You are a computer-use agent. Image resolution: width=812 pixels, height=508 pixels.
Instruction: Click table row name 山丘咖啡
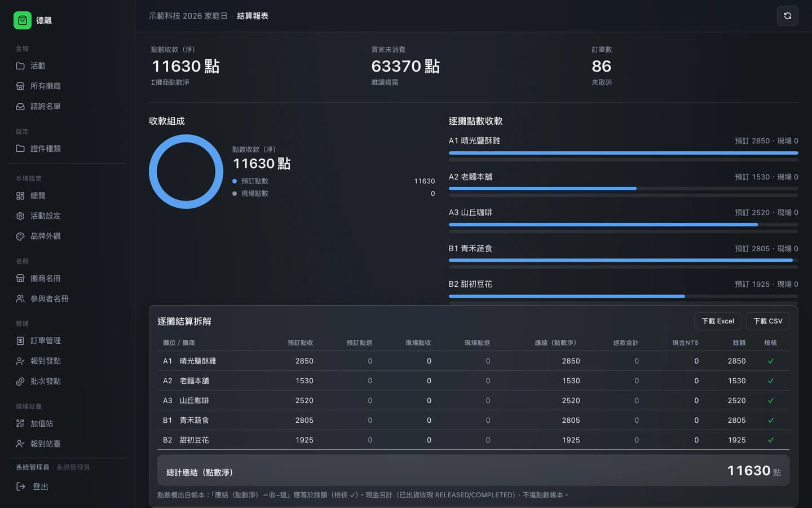[x=194, y=401]
